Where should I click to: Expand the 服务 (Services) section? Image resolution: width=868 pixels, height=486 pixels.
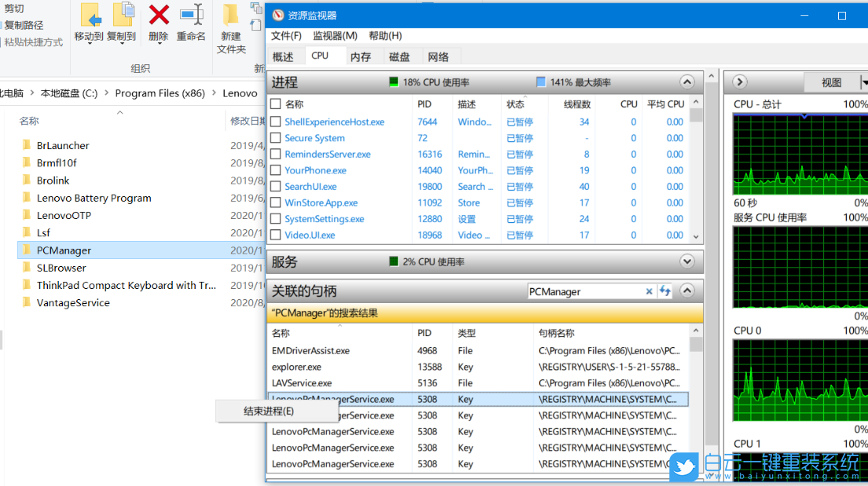(x=687, y=261)
